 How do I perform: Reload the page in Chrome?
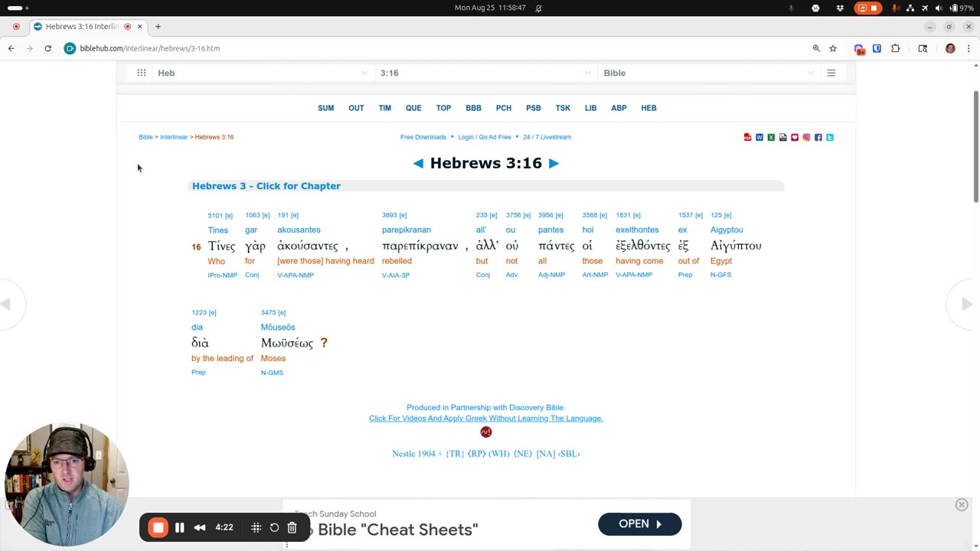click(x=47, y=48)
